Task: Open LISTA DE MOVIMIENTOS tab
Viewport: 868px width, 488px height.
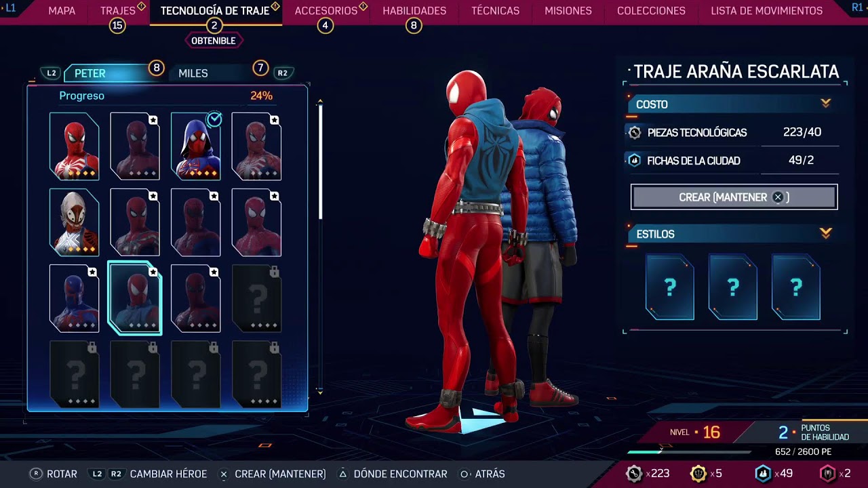Action: click(x=766, y=11)
